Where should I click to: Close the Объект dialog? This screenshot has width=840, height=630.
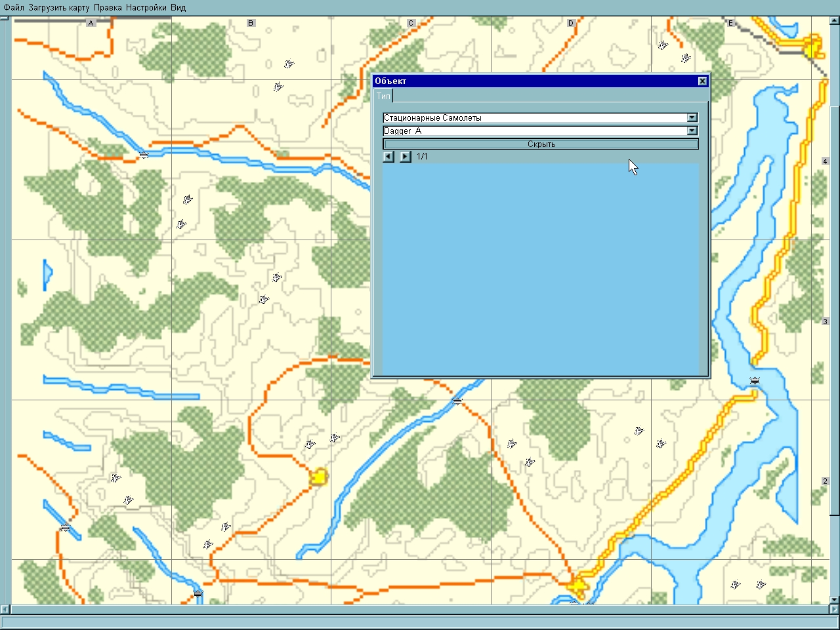pos(702,81)
